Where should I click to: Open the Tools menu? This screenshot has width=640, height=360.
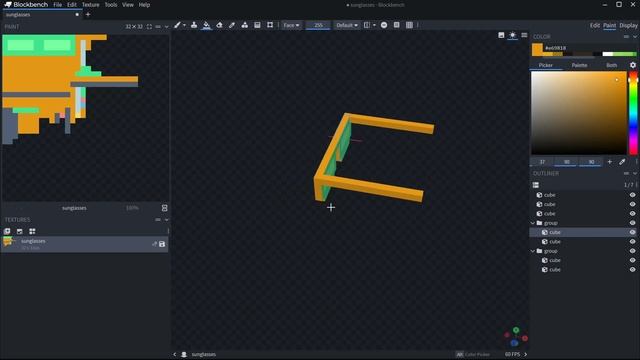point(111,5)
